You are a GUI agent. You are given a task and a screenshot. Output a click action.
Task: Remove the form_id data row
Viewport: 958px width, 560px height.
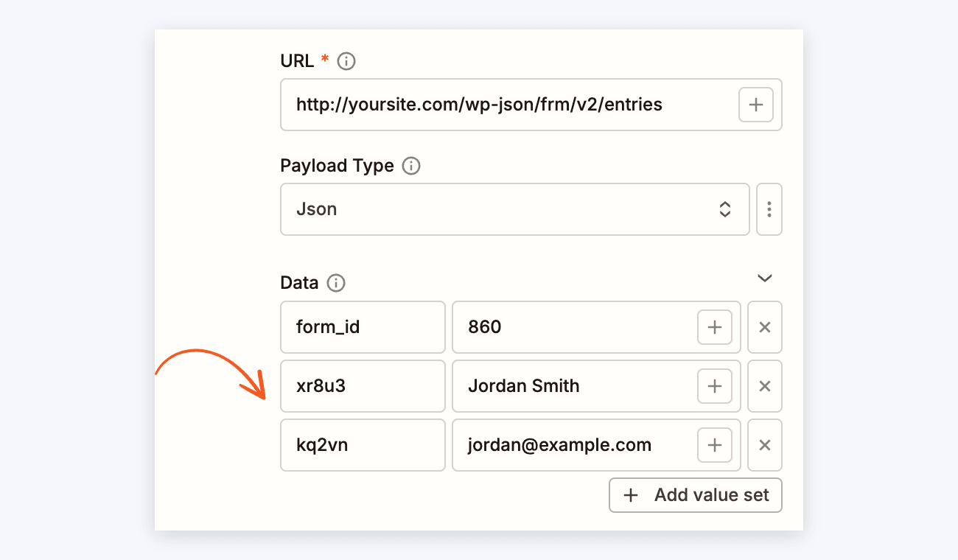tap(765, 327)
